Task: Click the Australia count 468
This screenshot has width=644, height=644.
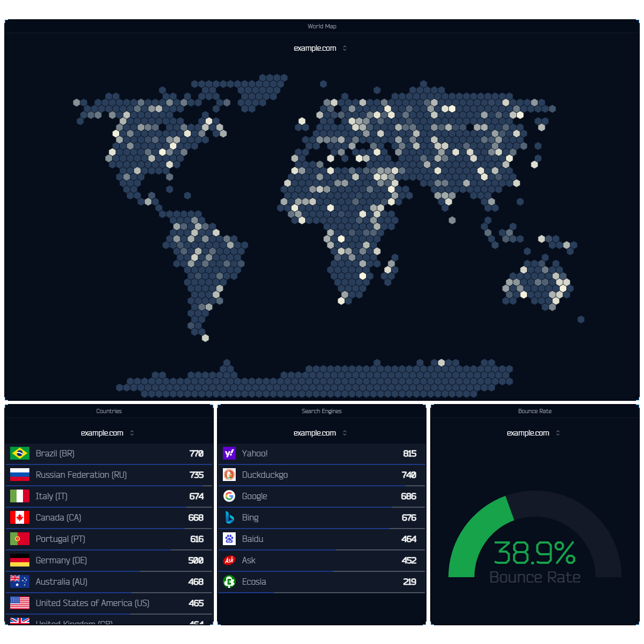Action: [x=196, y=581]
